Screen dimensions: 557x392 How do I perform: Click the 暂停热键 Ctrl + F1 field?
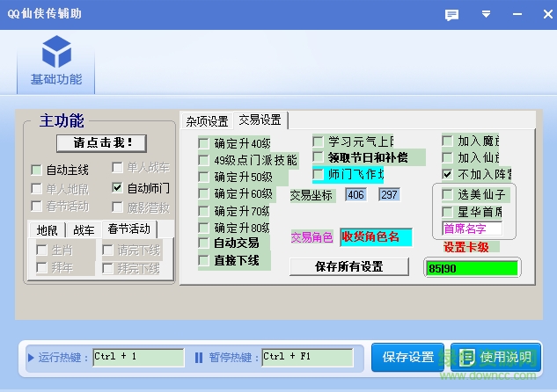307,357
